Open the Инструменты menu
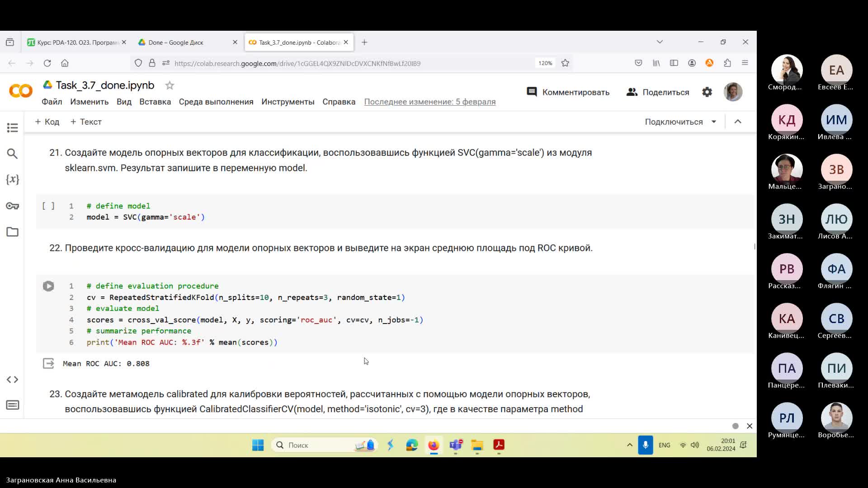This screenshot has width=868, height=488. coord(288,102)
